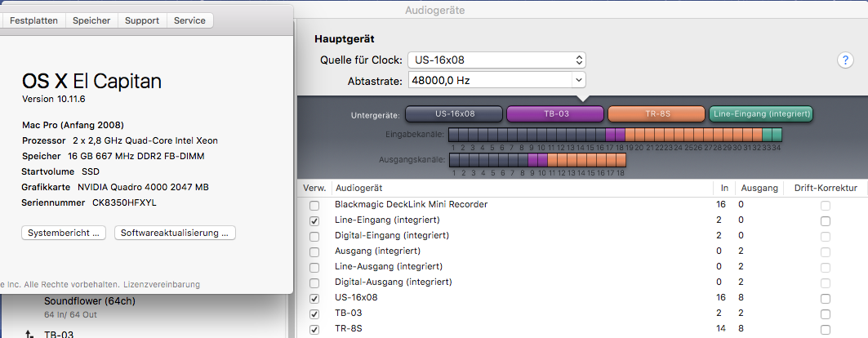Click input channel box 34 in Eingabekanäle
The image size is (868, 338).
pyautogui.click(x=777, y=135)
